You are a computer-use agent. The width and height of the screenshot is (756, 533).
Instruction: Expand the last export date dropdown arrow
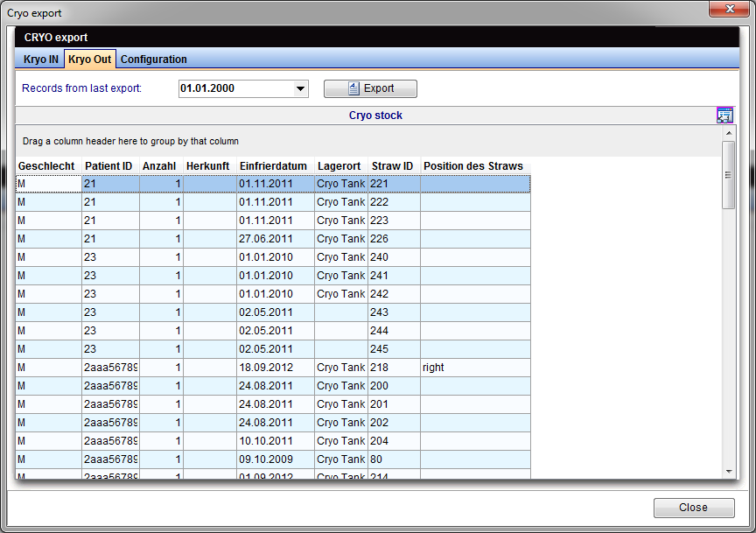tap(300, 88)
